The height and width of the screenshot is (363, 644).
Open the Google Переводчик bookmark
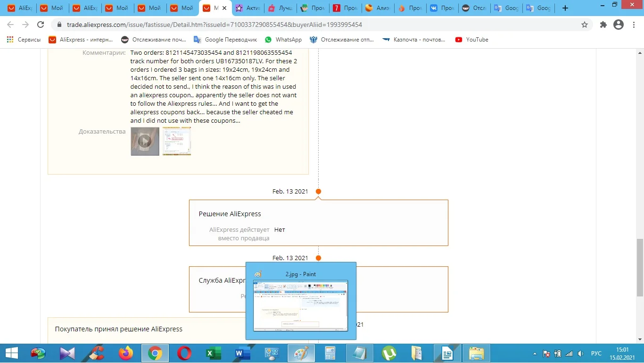(225, 40)
